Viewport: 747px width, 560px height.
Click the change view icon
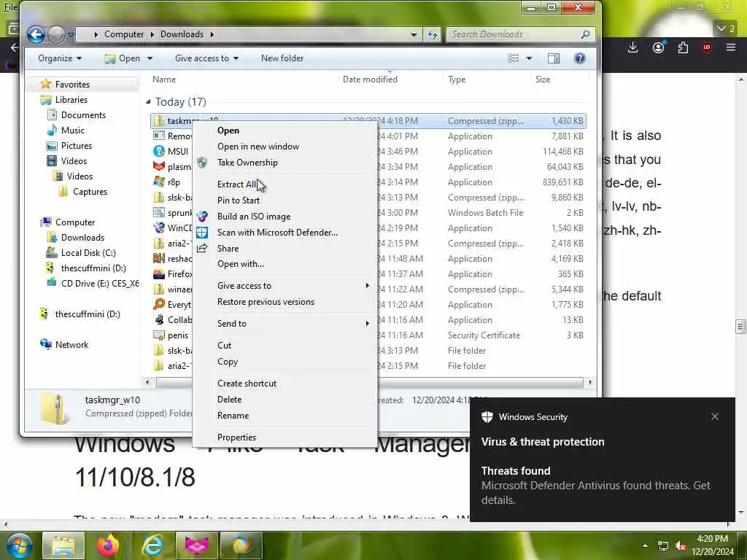514,58
